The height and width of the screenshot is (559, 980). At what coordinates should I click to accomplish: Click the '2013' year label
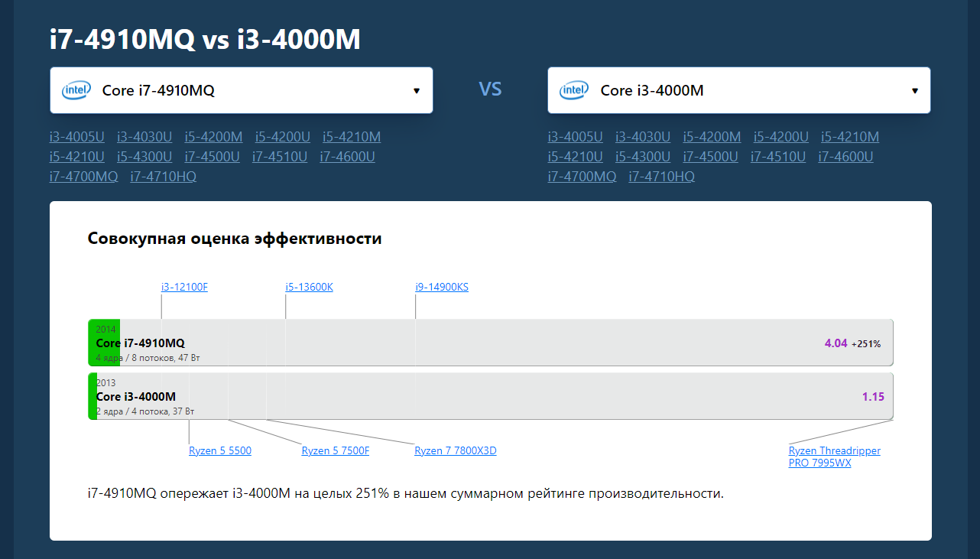tap(106, 383)
